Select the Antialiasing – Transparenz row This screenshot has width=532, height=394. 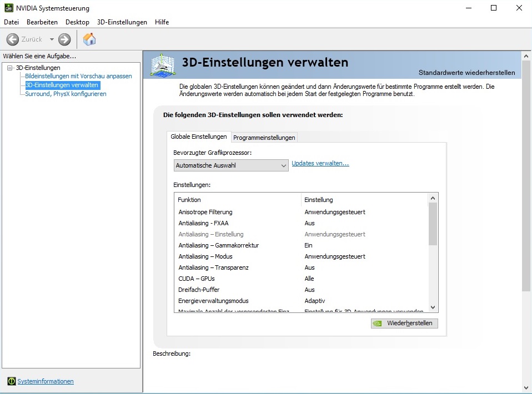302,267
